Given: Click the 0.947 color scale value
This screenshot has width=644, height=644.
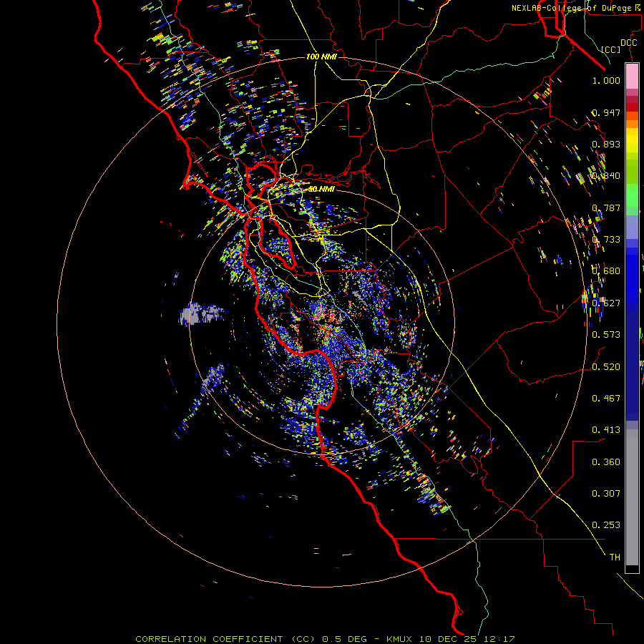Looking at the screenshot, I should [606, 112].
